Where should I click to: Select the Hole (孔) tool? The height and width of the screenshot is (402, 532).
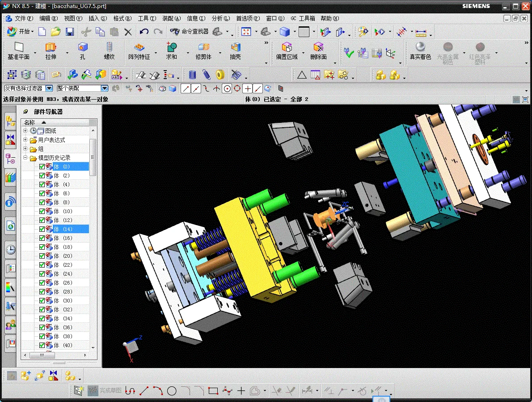click(82, 51)
